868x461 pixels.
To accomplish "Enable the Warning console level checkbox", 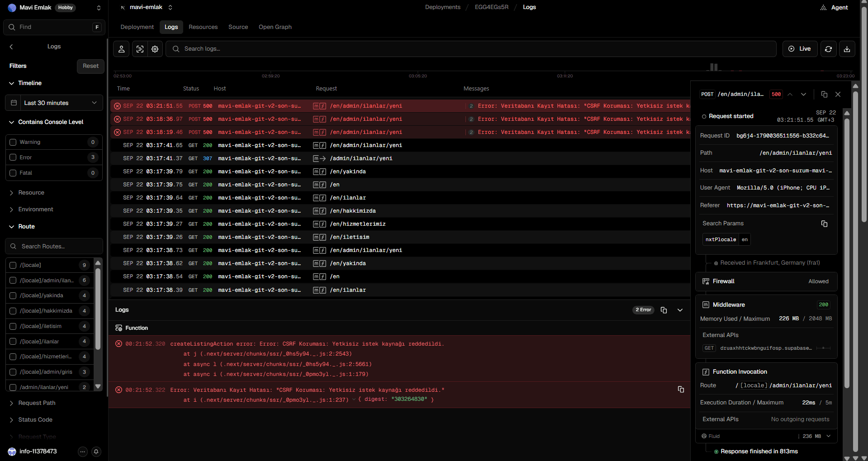I will coord(13,142).
